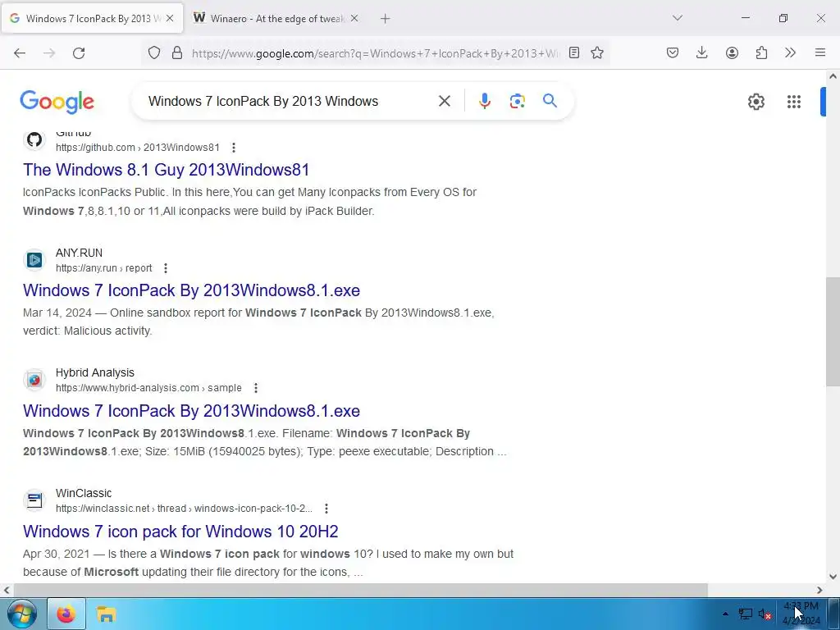The height and width of the screenshot is (630, 840).
Task: Click the GitHub site favicon
Action: pos(34,139)
